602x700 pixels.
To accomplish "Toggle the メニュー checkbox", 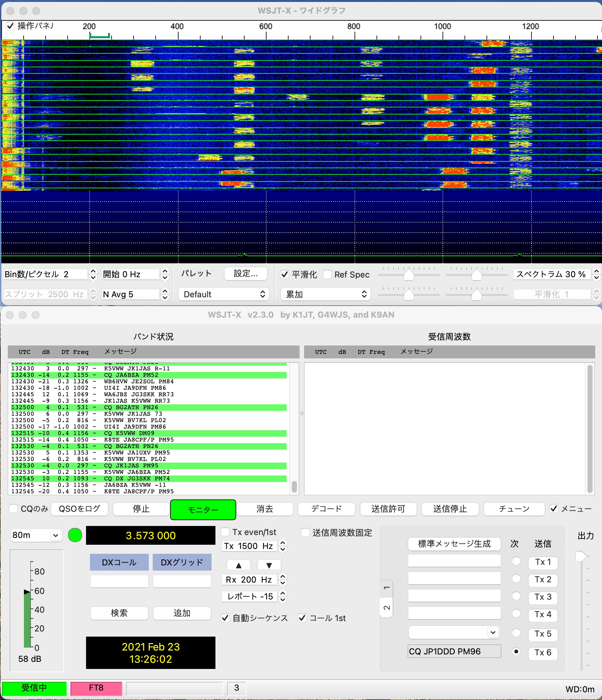I will (x=554, y=509).
